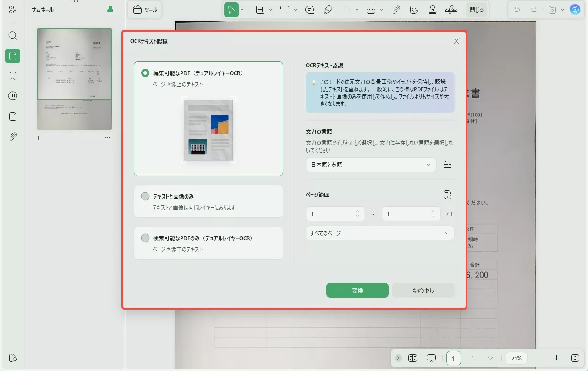Screen dimensions: 588x371
Task: Open the Attachment paperclip tool in the toolbar
Action: (x=396, y=9)
